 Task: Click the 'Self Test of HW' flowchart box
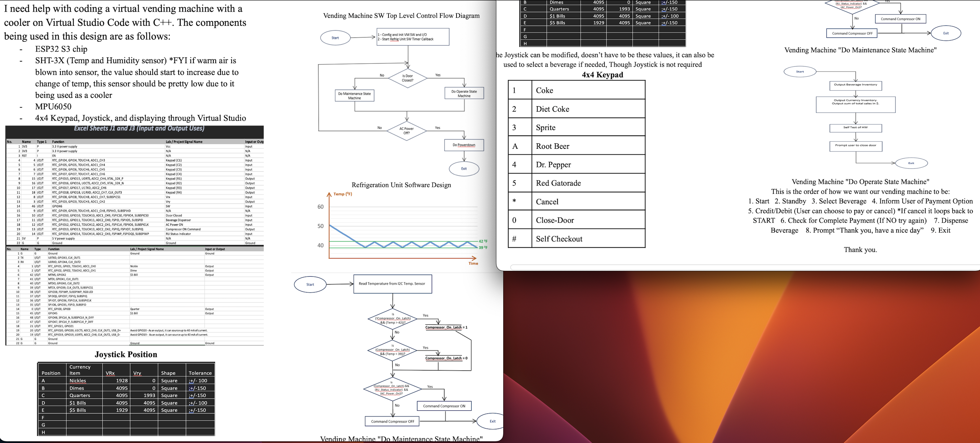coord(855,128)
